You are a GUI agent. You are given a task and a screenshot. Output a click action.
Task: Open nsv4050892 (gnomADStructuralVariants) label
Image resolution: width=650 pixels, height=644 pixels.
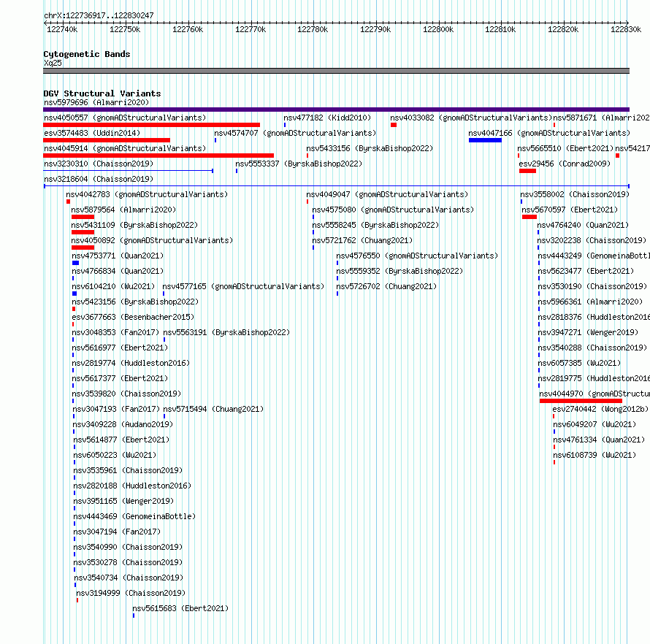[152, 240]
